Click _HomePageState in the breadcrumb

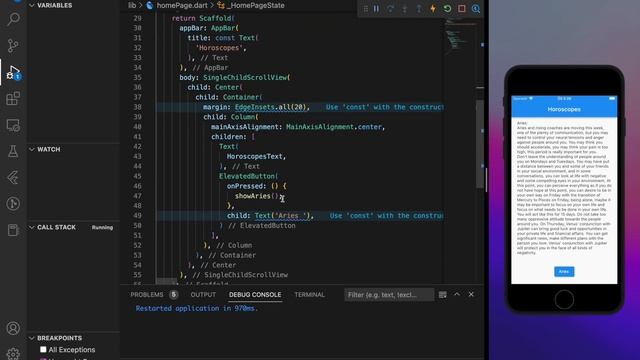tap(256, 5)
